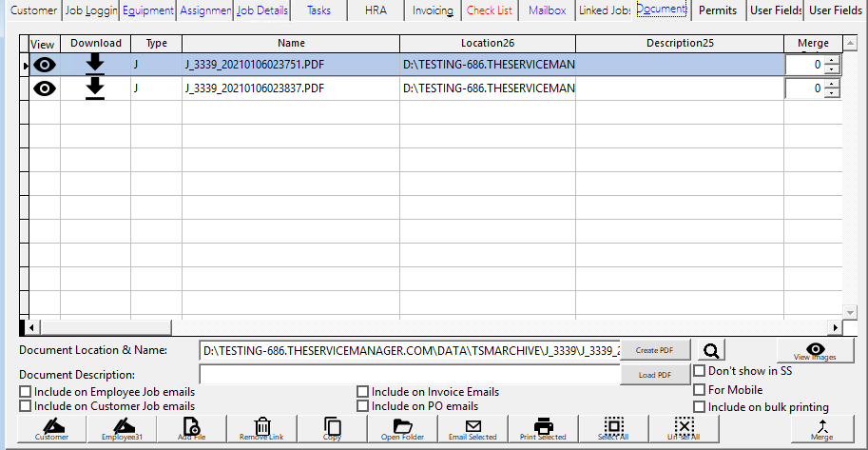Click the Location26 column header

click(487, 43)
